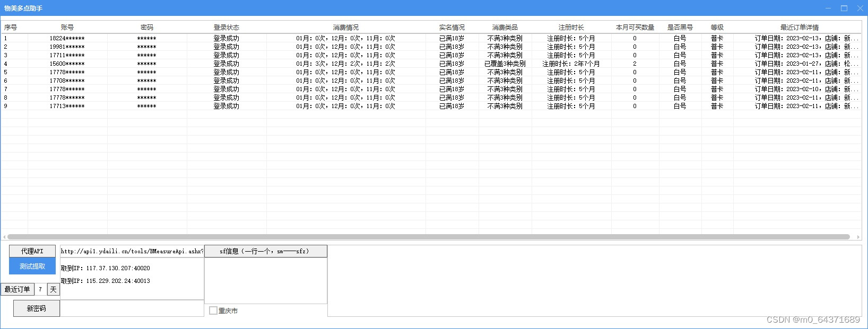Sort by the 密码 column header
868x329 pixels.
pos(147,28)
